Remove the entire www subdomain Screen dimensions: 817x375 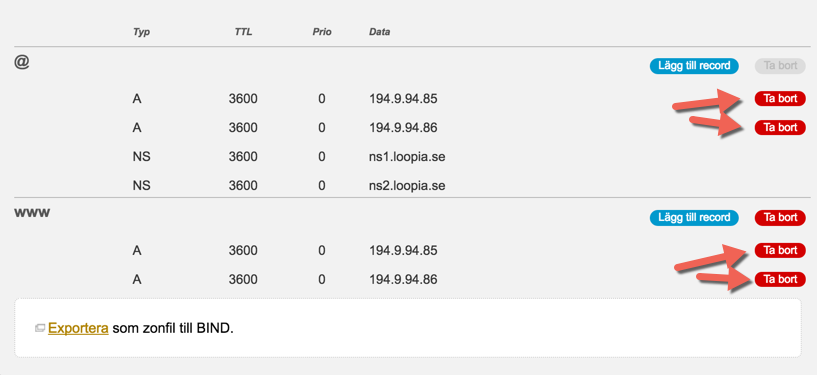pos(780,218)
